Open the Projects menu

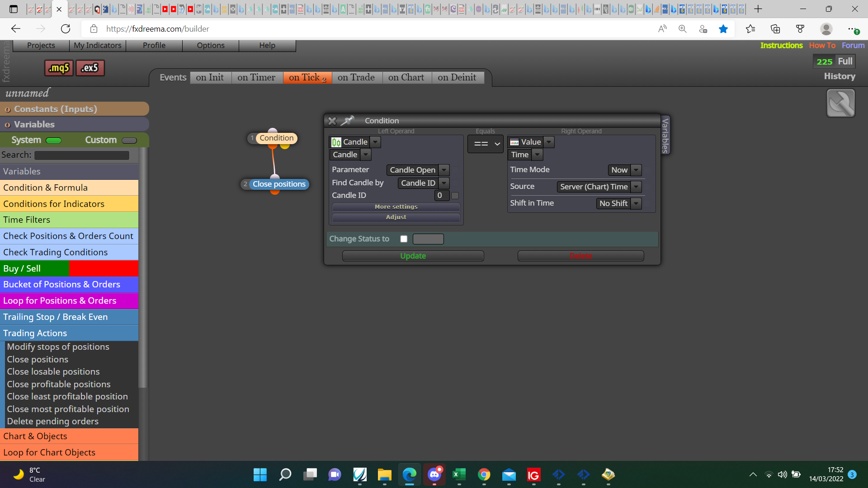[x=41, y=45]
